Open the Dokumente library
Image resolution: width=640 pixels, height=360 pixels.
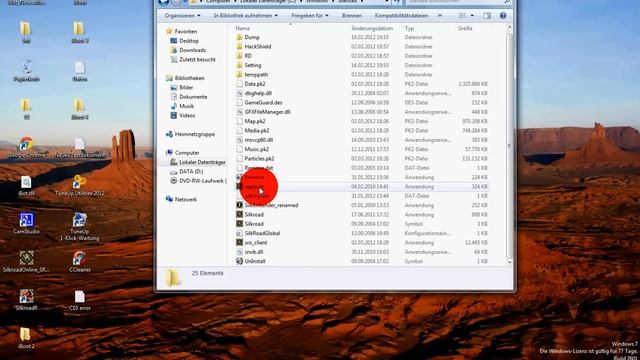193,97
